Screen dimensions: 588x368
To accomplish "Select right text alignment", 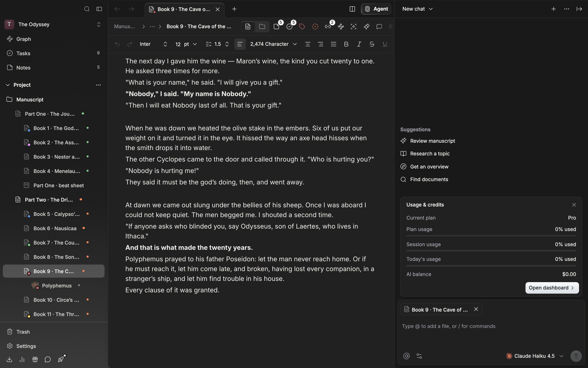I will point(321,44).
